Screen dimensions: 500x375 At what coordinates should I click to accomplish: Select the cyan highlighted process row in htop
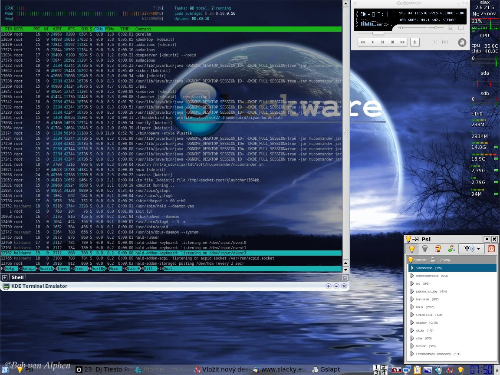[171, 253]
